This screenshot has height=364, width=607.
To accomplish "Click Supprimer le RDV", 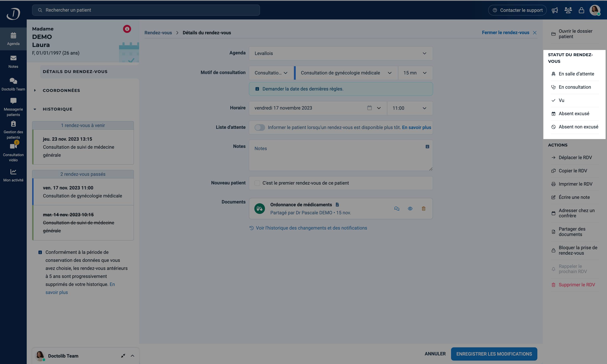I will click(575, 285).
